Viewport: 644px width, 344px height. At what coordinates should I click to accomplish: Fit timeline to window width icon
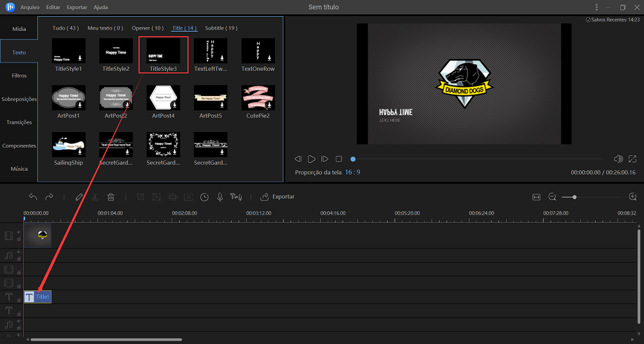[x=536, y=197]
